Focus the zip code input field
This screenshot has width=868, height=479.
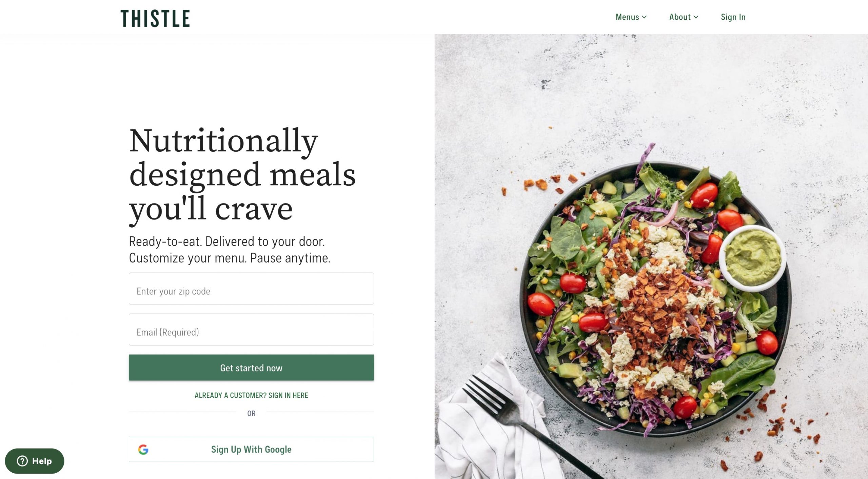coord(251,289)
